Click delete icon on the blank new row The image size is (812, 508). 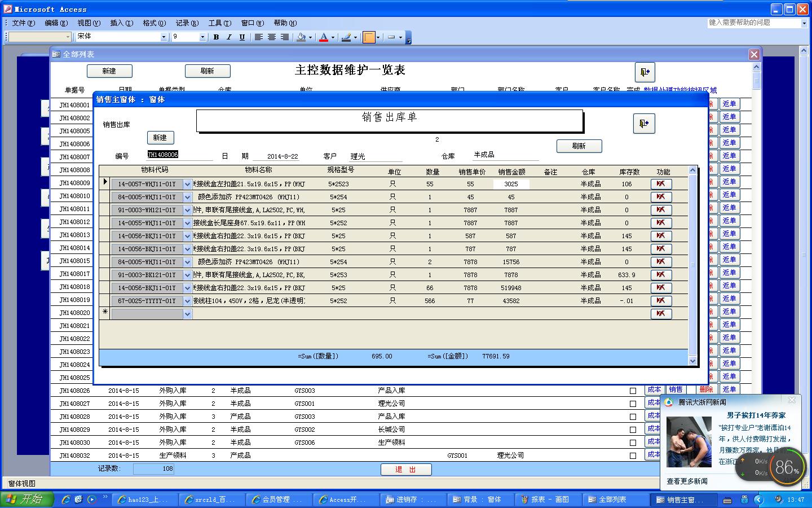661,314
